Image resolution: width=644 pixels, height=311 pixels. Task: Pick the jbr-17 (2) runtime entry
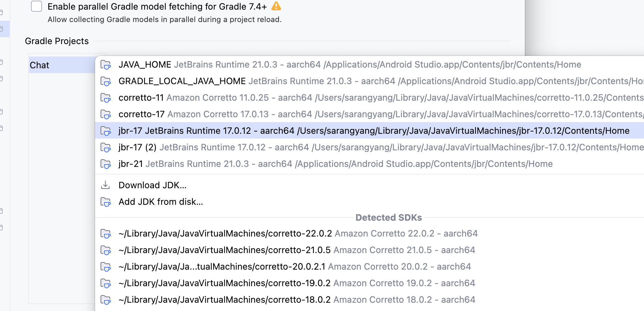(369, 147)
